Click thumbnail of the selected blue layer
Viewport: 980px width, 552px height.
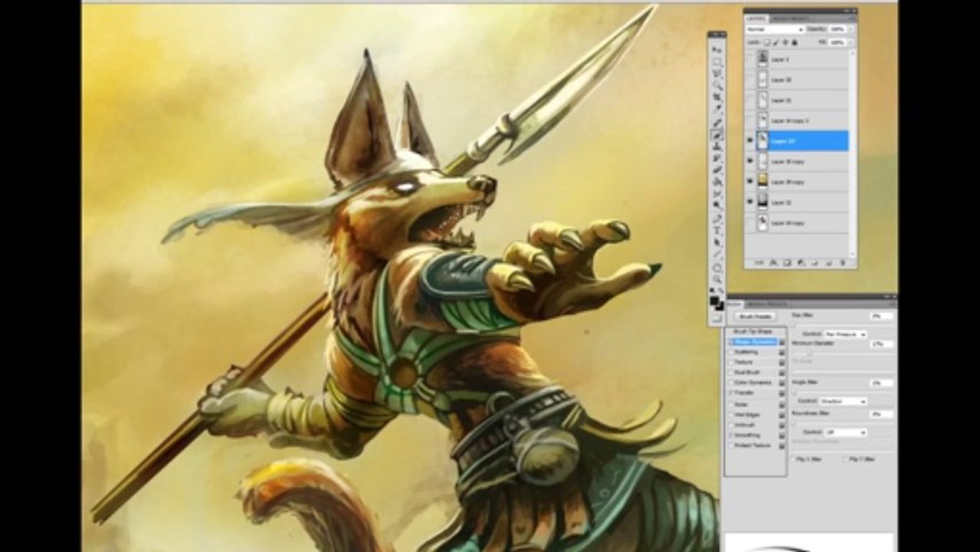[x=763, y=141]
